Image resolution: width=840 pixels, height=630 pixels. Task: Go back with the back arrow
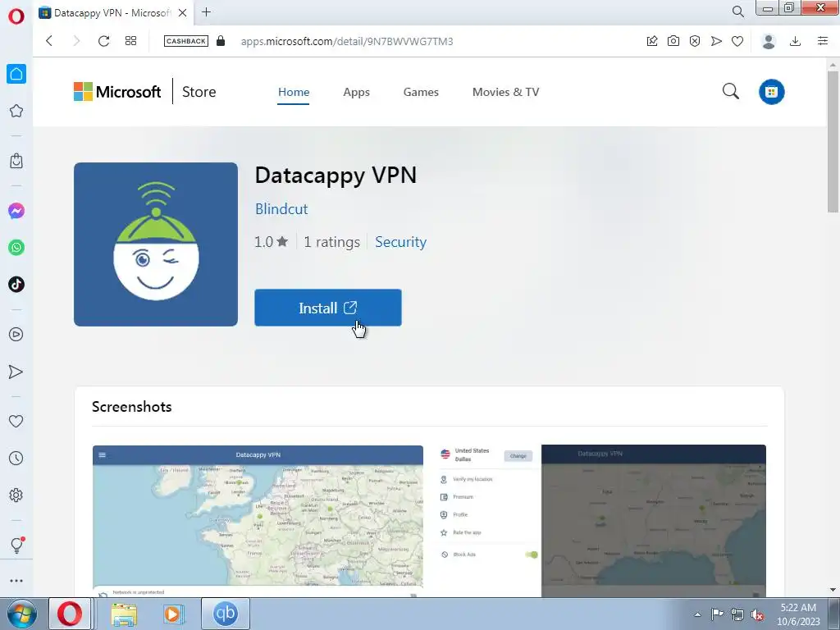pyautogui.click(x=49, y=41)
